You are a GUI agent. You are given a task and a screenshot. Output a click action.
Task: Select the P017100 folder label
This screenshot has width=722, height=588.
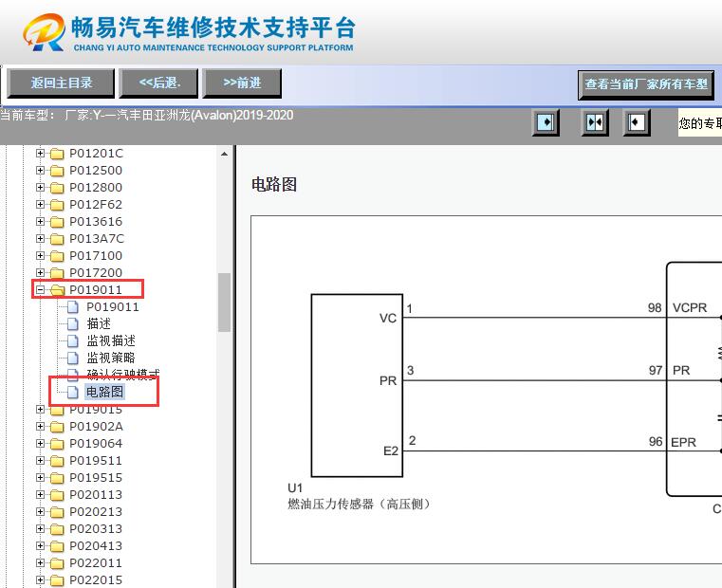pos(96,255)
